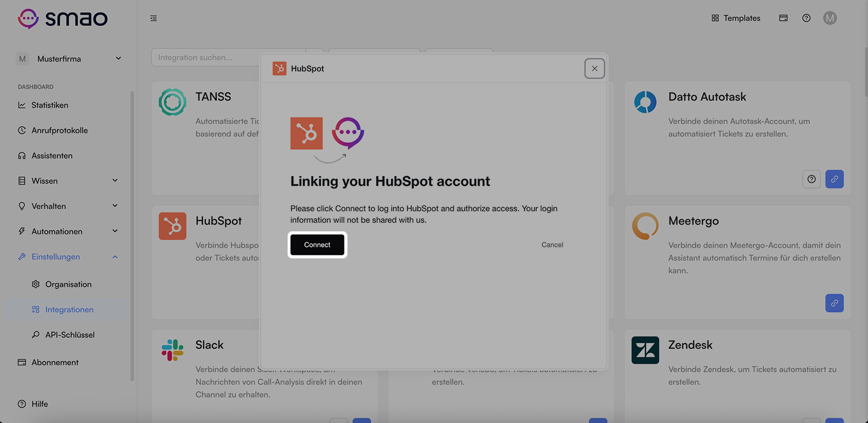Click the Zendesk logo

pyautogui.click(x=645, y=350)
